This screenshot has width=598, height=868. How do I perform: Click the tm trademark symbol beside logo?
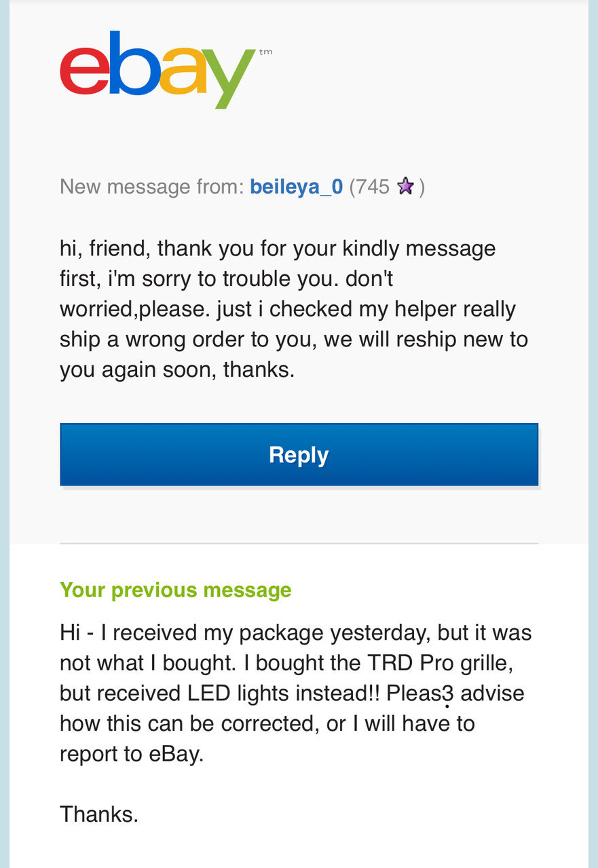265,52
